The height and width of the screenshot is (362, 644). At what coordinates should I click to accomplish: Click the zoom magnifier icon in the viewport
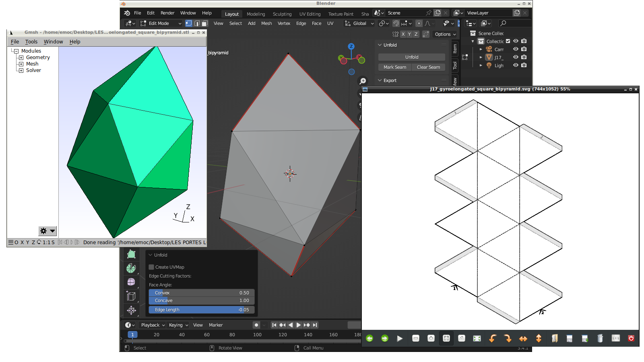point(363,81)
